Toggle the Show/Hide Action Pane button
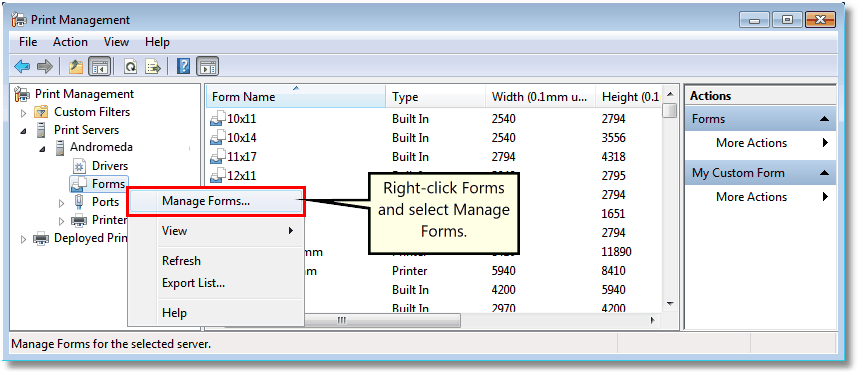859x375 pixels. [207, 67]
